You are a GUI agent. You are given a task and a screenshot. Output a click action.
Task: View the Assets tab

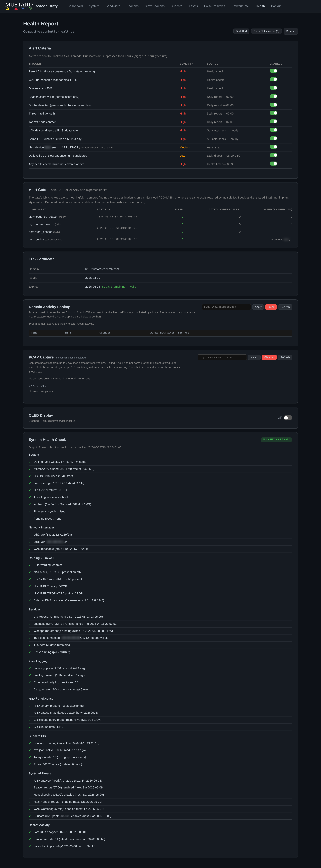[193, 6]
